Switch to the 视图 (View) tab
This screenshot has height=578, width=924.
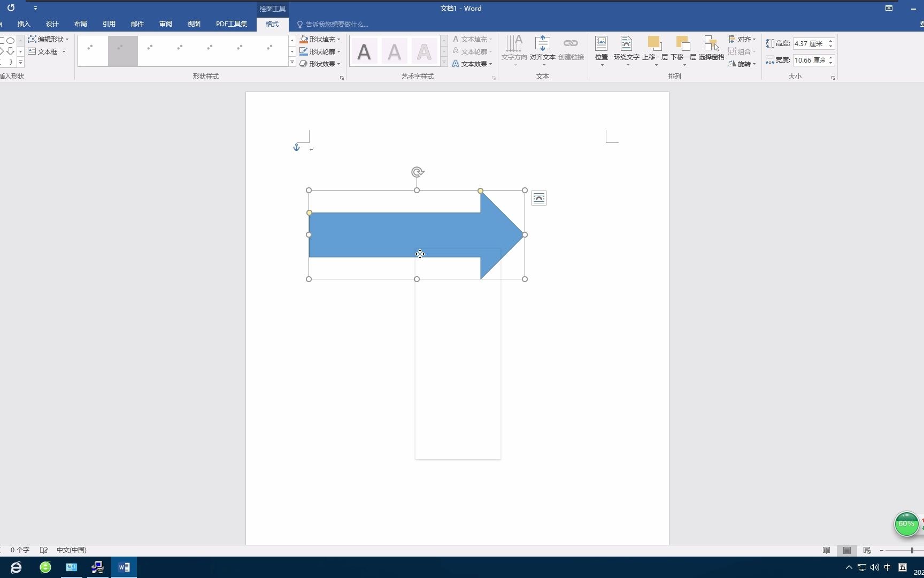[194, 24]
